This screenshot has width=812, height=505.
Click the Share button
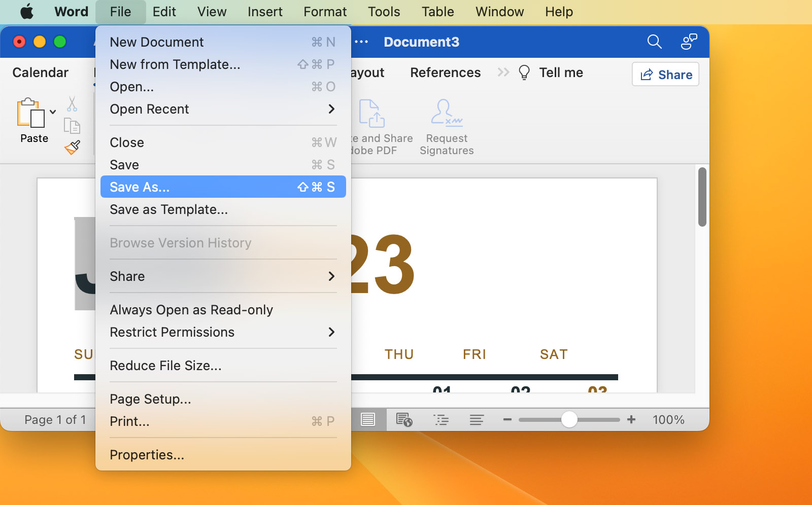pyautogui.click(x=665, y=75)
